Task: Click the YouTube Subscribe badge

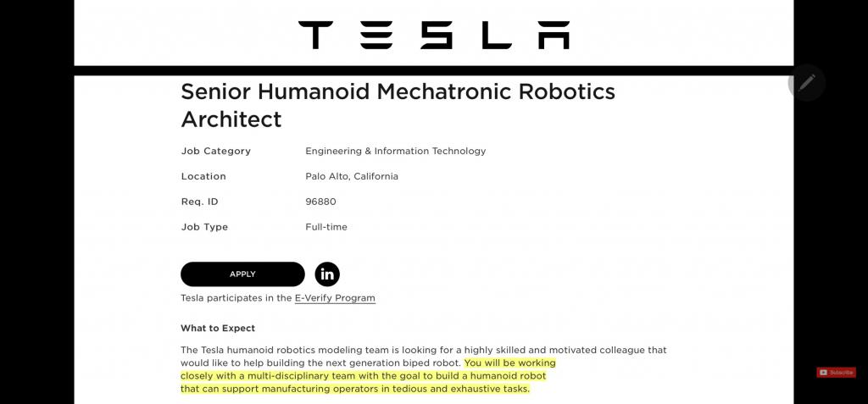Action: click(x=836, y=373)
